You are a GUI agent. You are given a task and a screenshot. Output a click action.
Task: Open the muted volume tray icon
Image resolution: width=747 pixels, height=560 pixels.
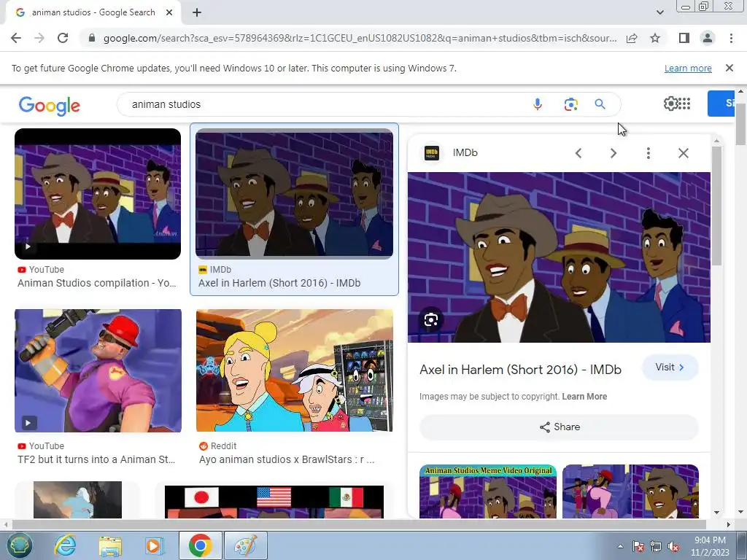click(673, 547)
